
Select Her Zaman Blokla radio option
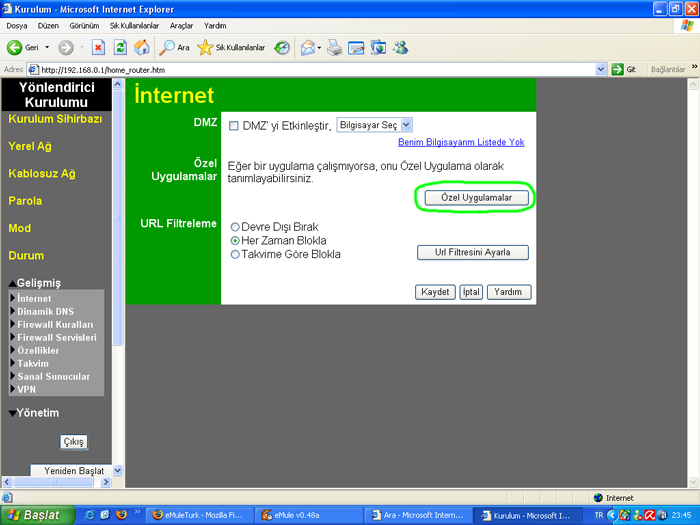pyautogui.click(x=235, y=241)
